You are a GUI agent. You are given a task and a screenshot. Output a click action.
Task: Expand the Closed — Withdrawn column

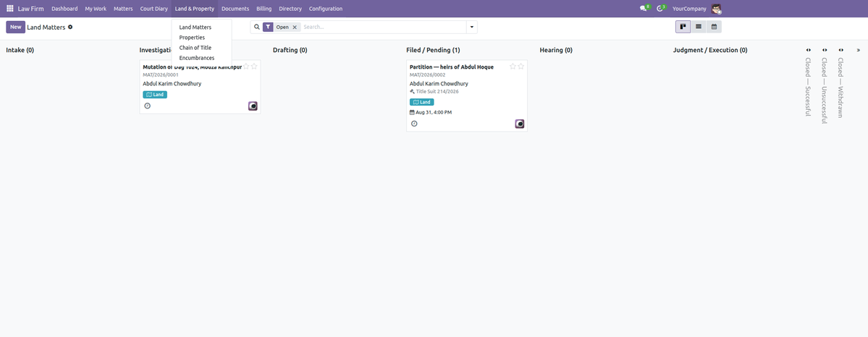[x=840, y=50]
